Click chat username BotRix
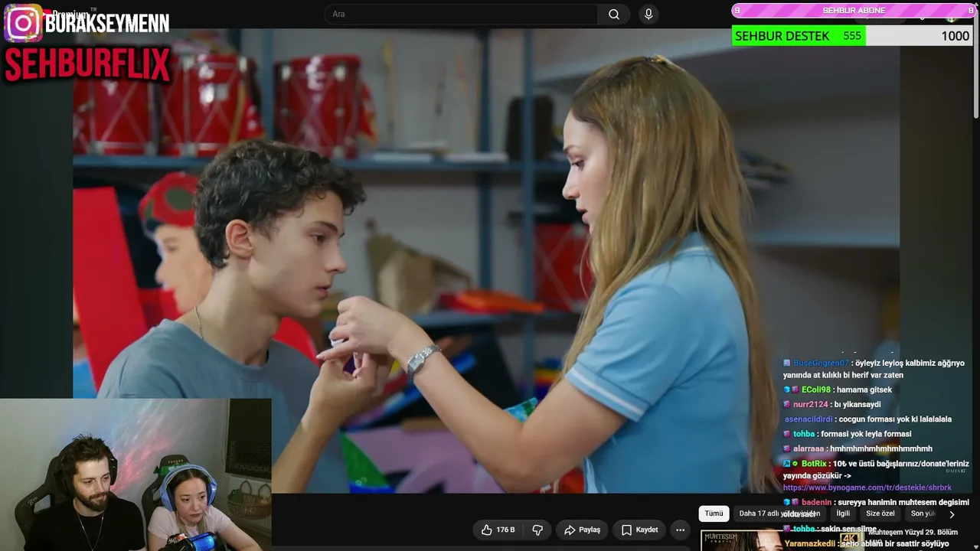980x551 pixels. point(814,464)
